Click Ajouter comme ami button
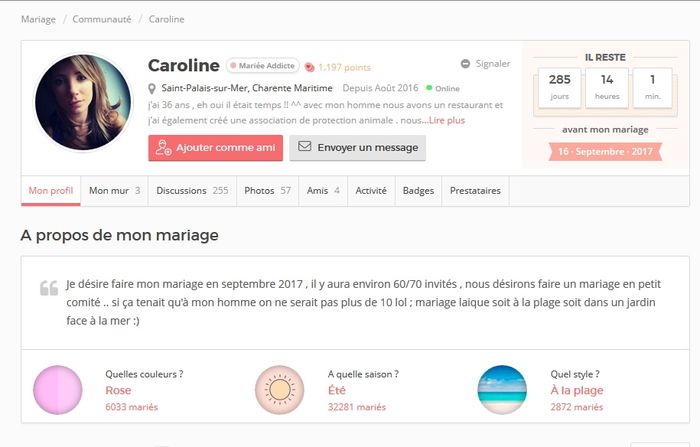The height and width of the screenshot is (447, 700). coord(215,148)
